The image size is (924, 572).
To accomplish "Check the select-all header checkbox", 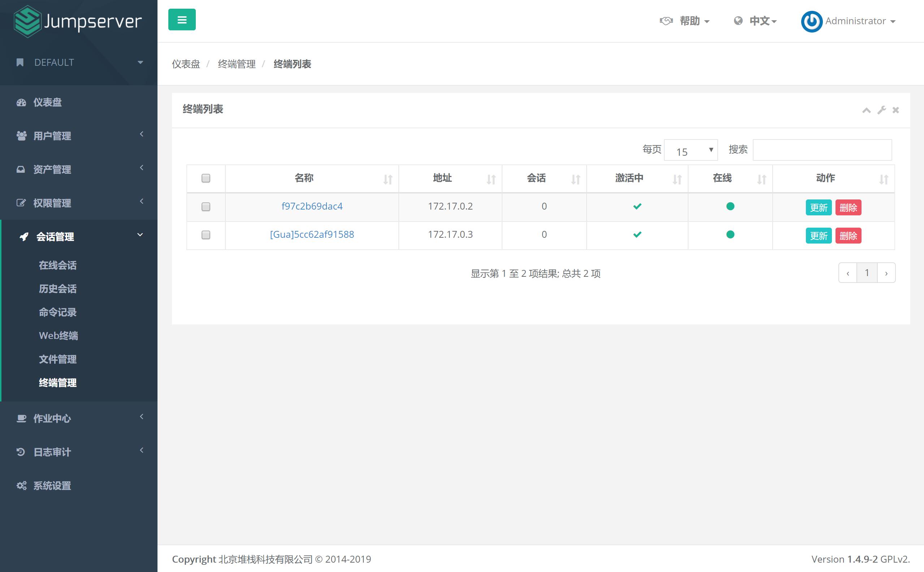I will point(206,178).
